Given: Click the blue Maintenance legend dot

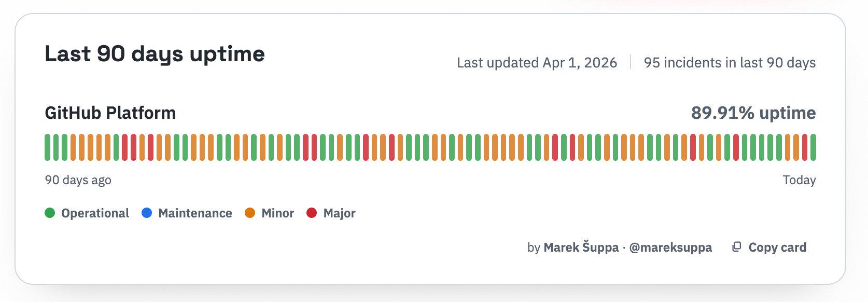Looking at the screenshot, I should [147, 213].
